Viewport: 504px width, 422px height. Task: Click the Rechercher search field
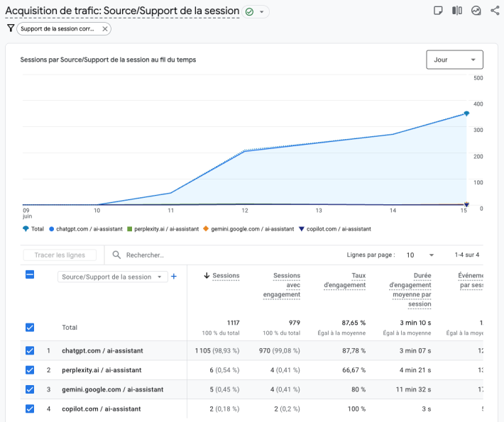pos(145,255)
